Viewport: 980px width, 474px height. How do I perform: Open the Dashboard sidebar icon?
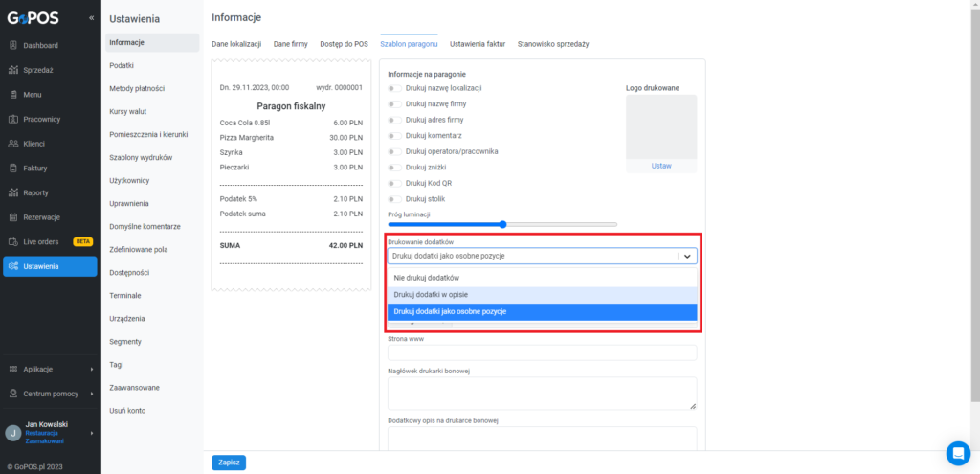coord(13,46)
